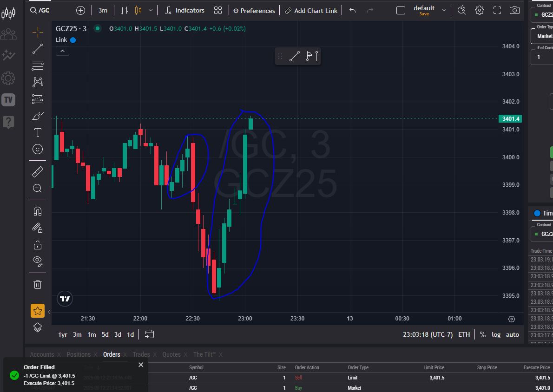Collapse the chart legend with the chevron
The image size is (553, 392).
click(62, 50)
